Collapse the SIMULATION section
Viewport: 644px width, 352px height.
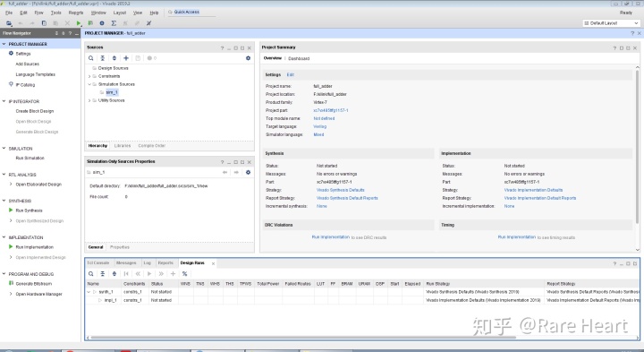[x=4, y=149]
